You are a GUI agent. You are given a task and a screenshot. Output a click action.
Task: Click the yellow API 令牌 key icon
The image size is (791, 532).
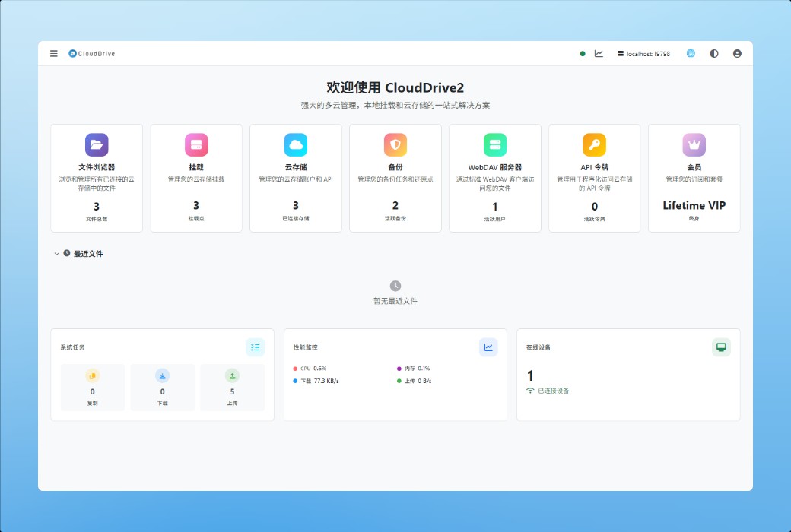(x=594, y=144)
